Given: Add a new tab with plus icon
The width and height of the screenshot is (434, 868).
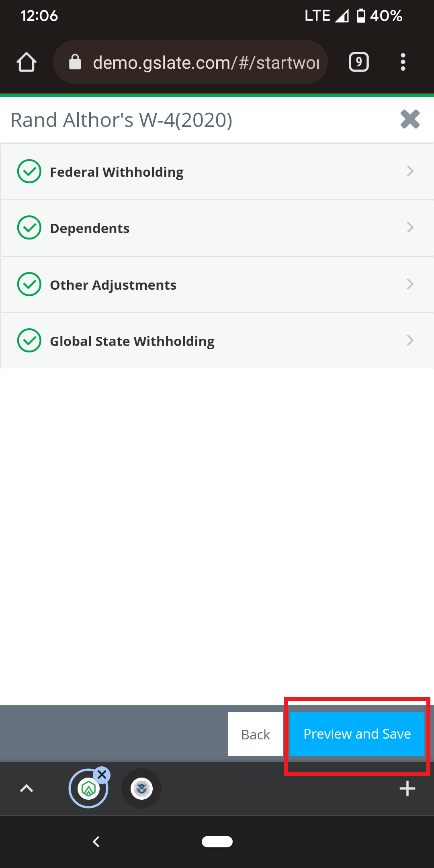Looking at the screenshot, I should click(x=407, y=788).
